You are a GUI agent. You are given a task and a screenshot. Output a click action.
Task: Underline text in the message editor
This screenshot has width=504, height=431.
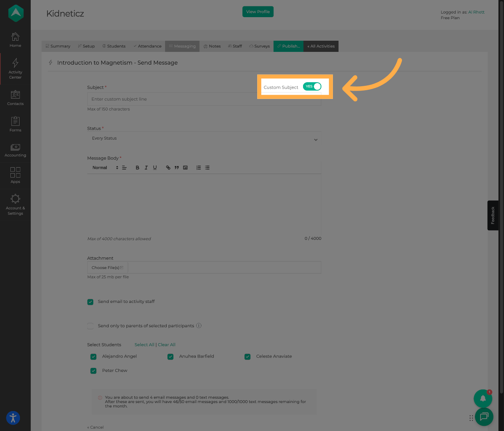[x=155, y=167]
